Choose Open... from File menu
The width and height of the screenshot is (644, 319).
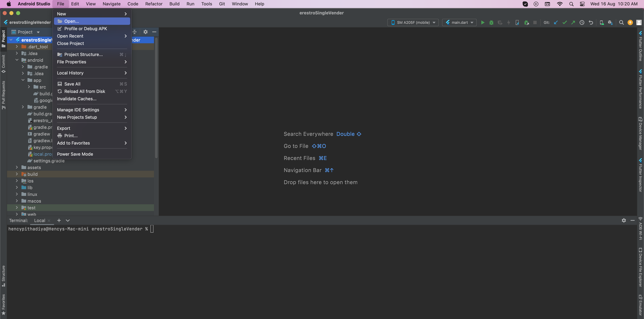pyautogui.click(x=92, y=21)
